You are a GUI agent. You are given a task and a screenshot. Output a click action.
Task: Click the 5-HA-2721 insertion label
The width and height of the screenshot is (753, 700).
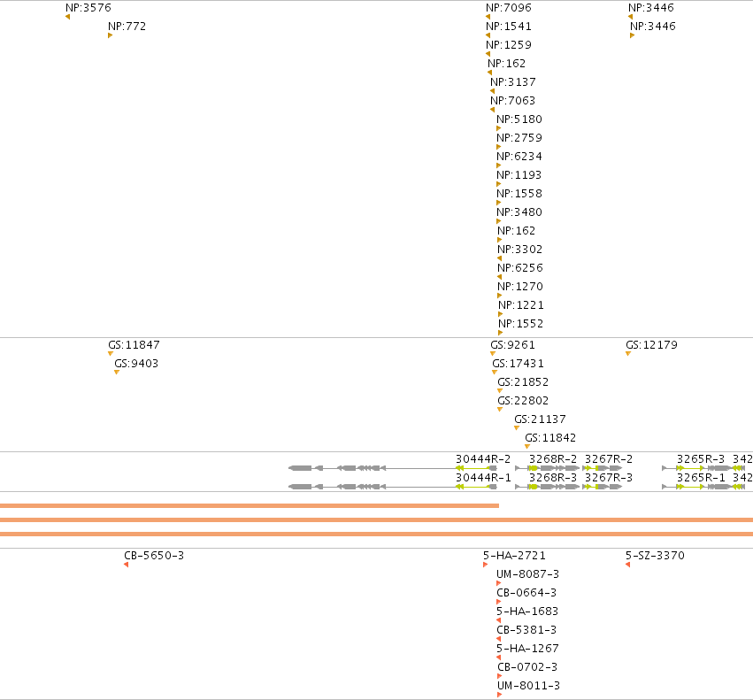[514, 556]
